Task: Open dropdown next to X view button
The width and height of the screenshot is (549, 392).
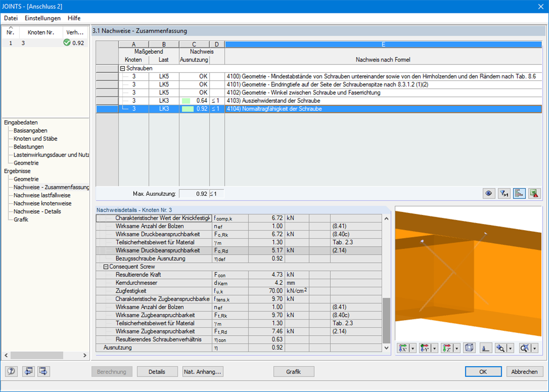Action: [x=413, y=348]
